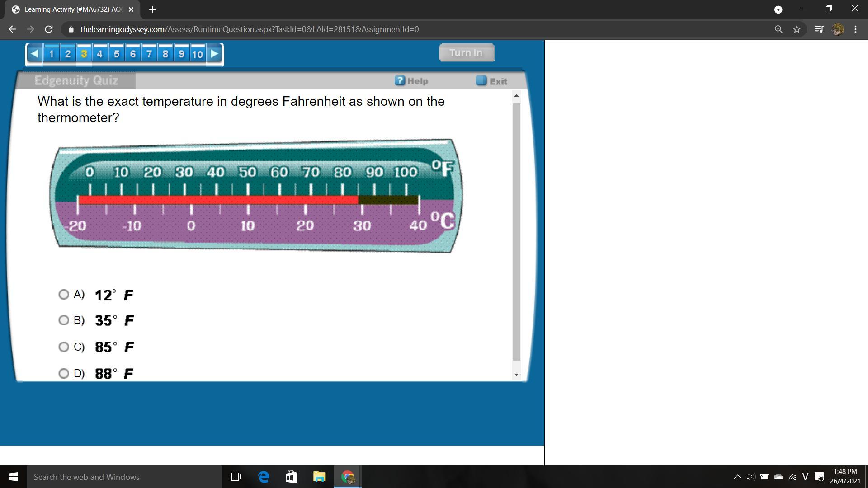Screen dimensions: 868x488
Task: Reload the page
Action: pyautogui.click(x=49, y=29)
